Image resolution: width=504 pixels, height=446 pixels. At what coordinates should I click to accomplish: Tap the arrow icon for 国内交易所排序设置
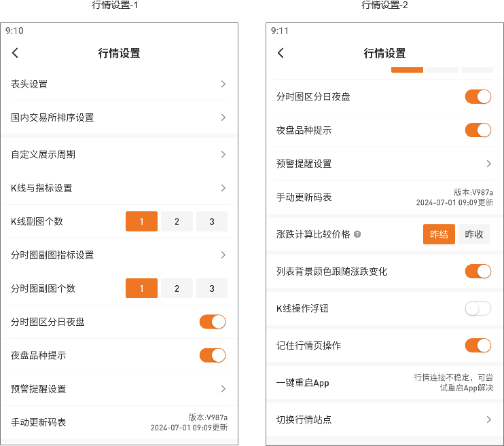coord(223,117)
